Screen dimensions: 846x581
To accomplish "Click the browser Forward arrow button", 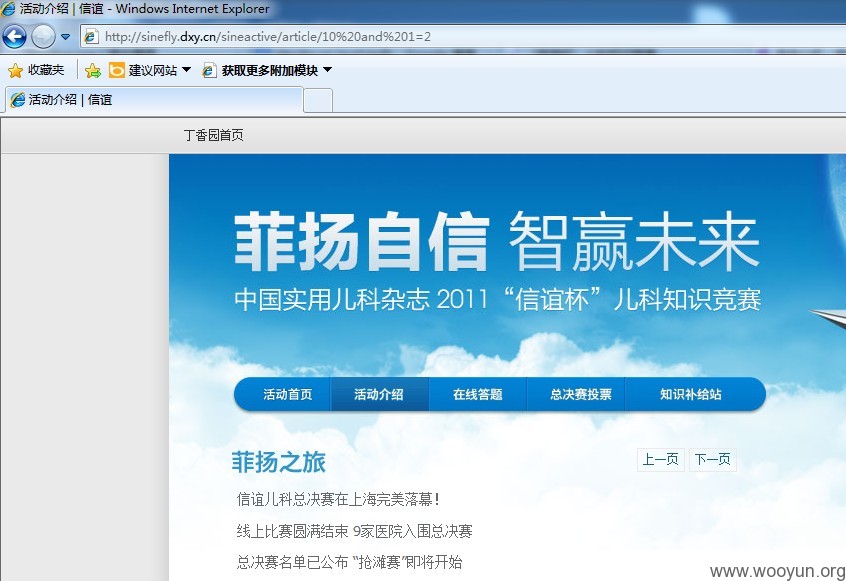I will point(43,37).
